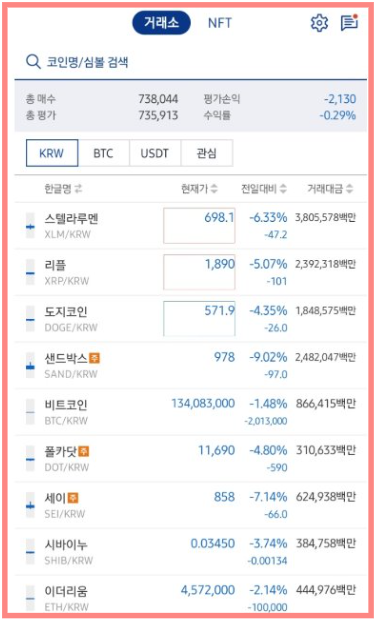Click the caution badge next to 폴카닷
The height and width of the screenshot is (619, 374).
click(x=83, y=451)
